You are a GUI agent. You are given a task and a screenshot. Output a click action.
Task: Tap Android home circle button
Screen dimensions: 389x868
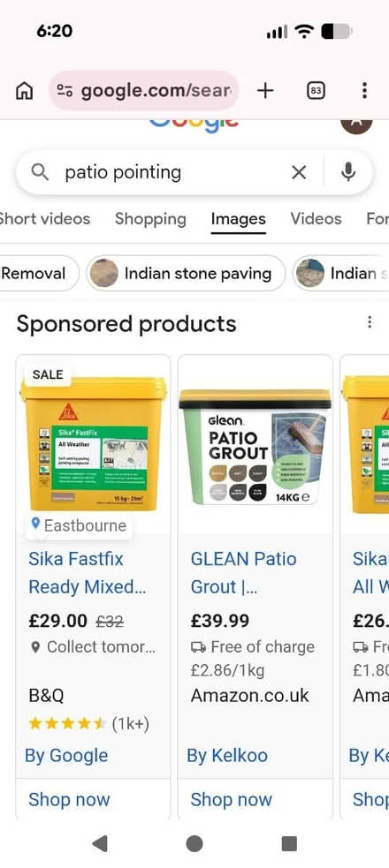(194, 843)
